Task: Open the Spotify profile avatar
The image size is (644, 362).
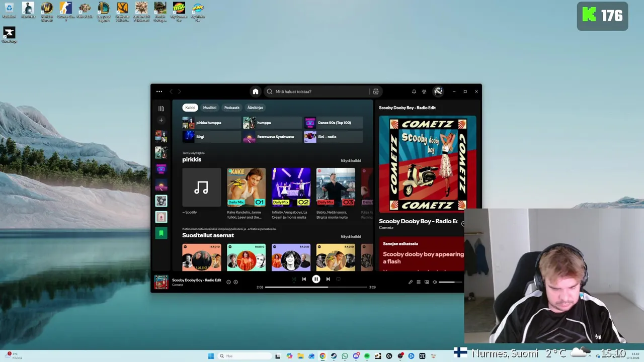Action: pos(438,92)
